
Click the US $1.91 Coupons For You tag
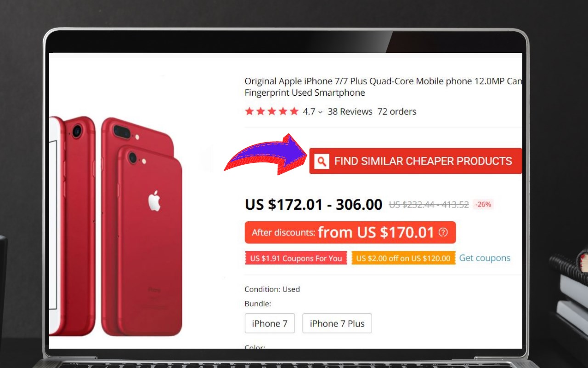coord(296,258)
